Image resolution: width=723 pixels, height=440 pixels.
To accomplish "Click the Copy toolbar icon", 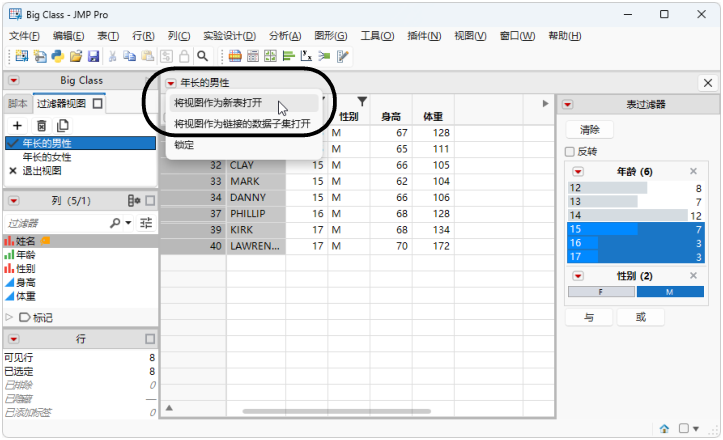I will pyautogui.click(x=130, y=56).
